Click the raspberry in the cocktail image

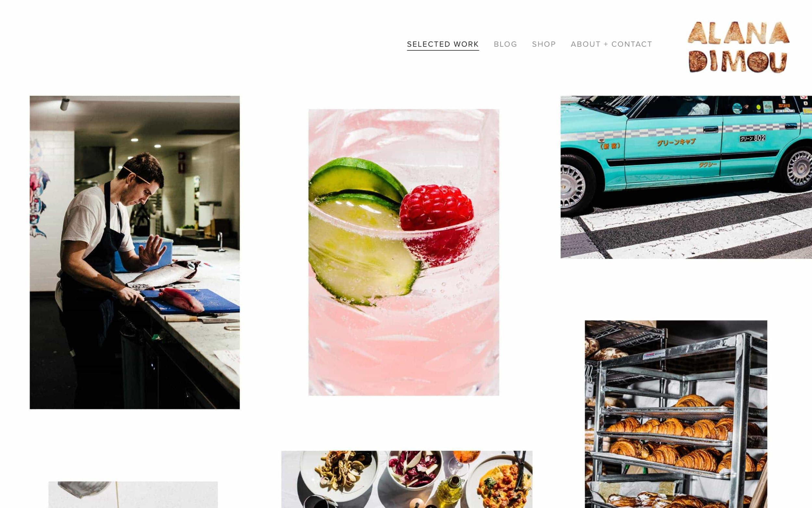pos(438,222)
